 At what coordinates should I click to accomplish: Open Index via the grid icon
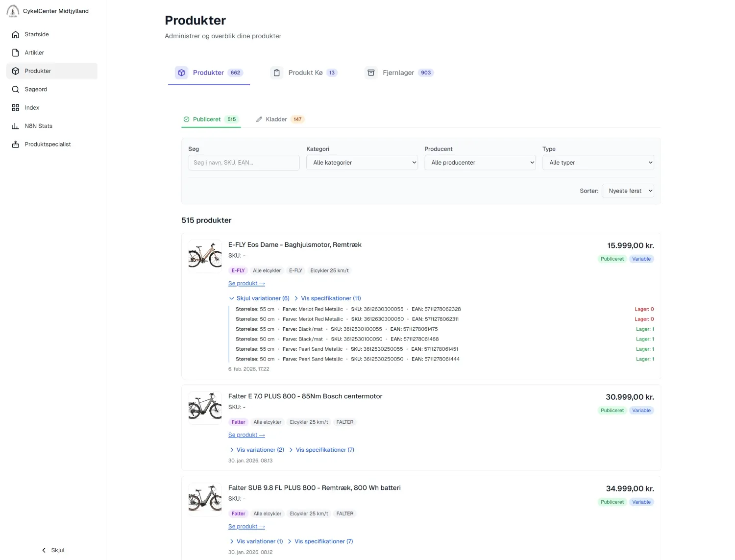16,108
